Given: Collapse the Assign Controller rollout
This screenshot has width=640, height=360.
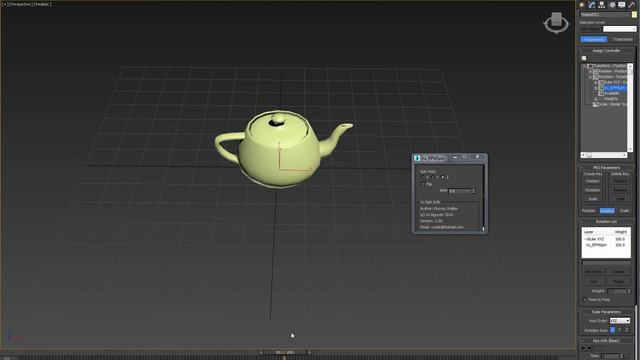Looking at the screenshot, I should (x=582, y=51).
